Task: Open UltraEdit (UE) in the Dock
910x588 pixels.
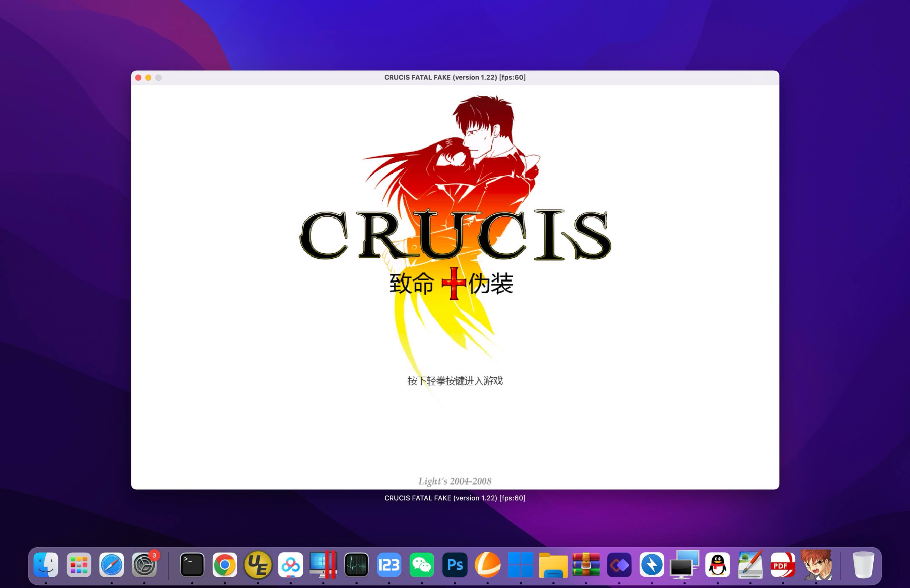Action: 258,565
